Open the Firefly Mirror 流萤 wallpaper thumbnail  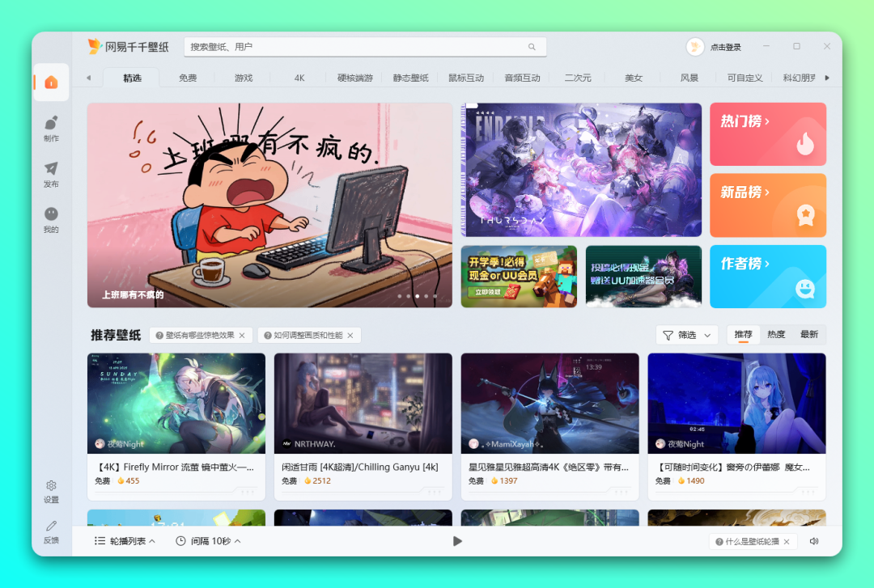(x=176, y=404)
